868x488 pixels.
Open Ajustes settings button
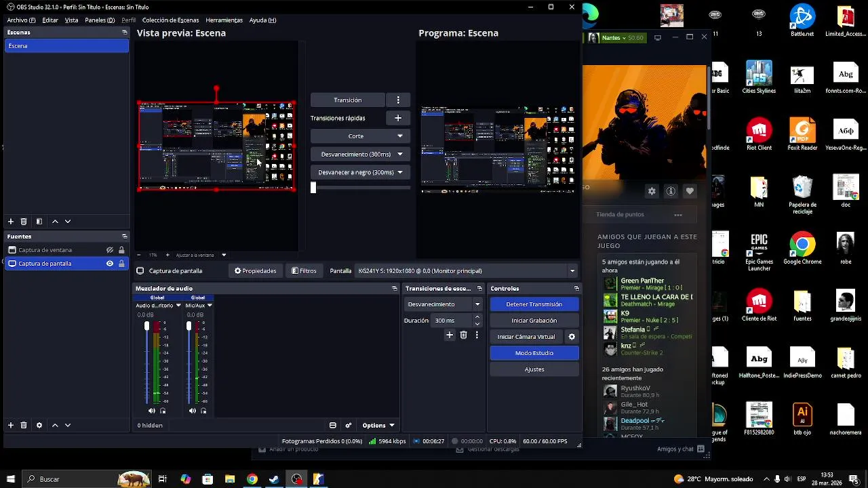(534, 369)
